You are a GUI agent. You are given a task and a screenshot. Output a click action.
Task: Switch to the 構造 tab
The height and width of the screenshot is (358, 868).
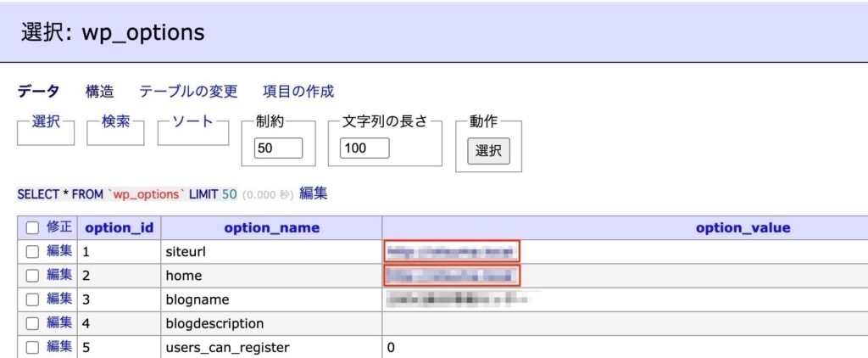[99, 91]
